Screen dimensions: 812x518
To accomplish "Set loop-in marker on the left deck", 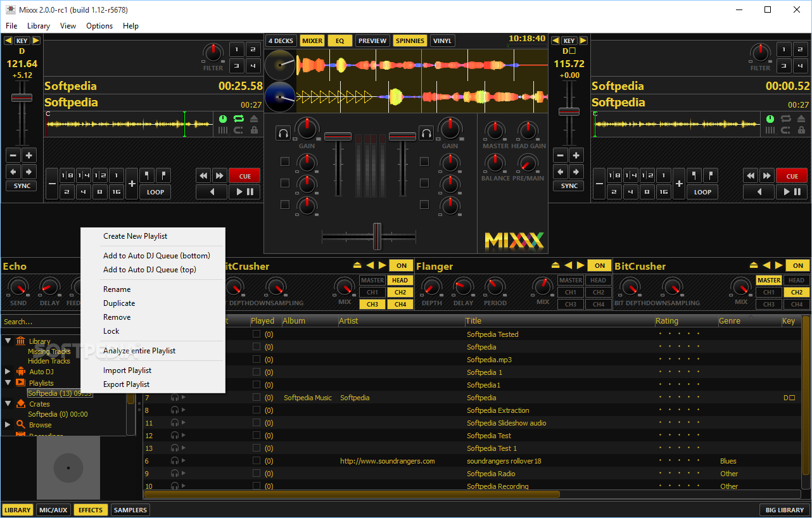I will (147, 175).
